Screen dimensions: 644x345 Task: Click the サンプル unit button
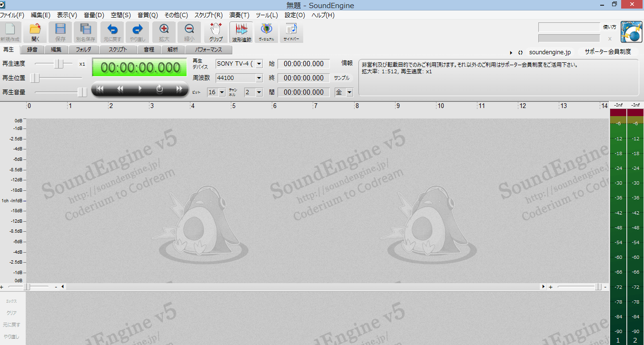341,78
